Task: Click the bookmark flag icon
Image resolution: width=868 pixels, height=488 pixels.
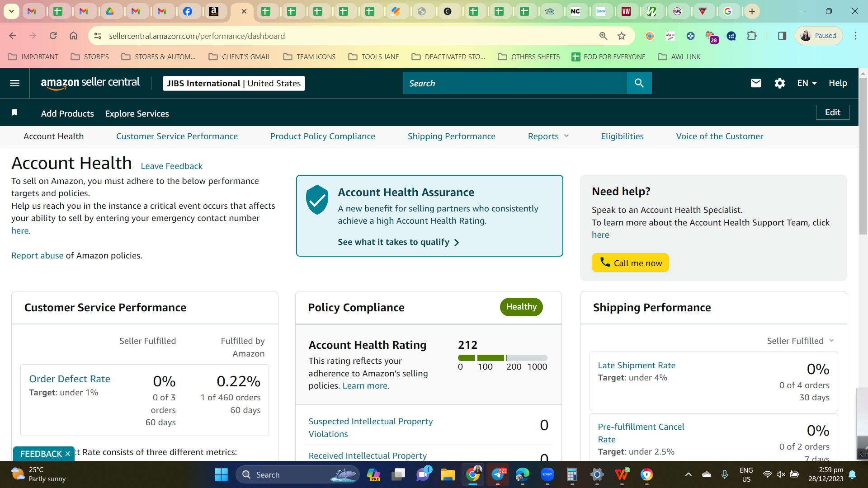Action: click(x=14, y=113)
